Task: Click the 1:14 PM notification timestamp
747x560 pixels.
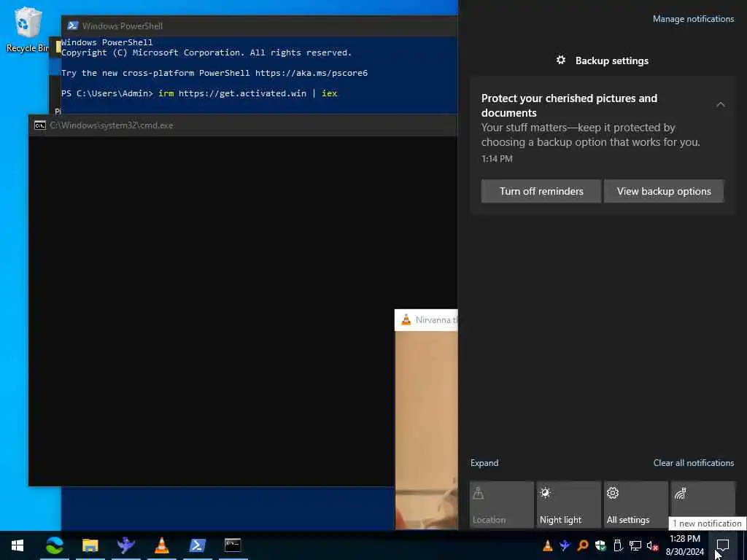Action: pos(497,158)
